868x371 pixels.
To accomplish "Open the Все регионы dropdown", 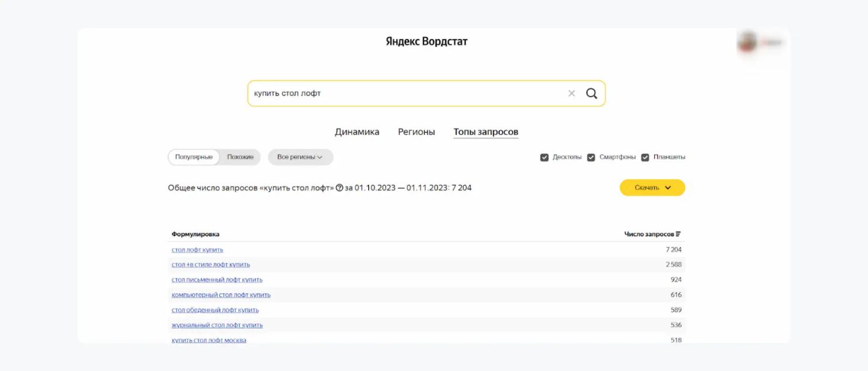I will (x=300, y=157).
